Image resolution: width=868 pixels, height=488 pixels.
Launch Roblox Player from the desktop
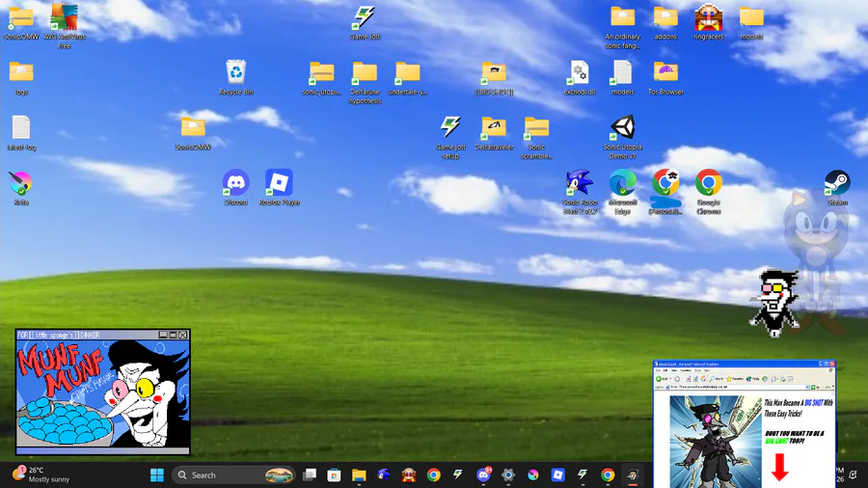tap(279, 187)
